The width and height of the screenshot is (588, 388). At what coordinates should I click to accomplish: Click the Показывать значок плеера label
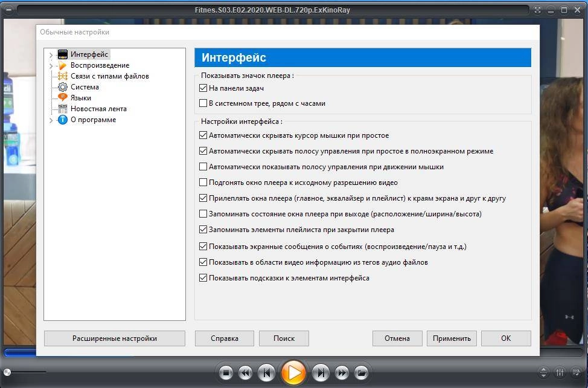point(247,76)
